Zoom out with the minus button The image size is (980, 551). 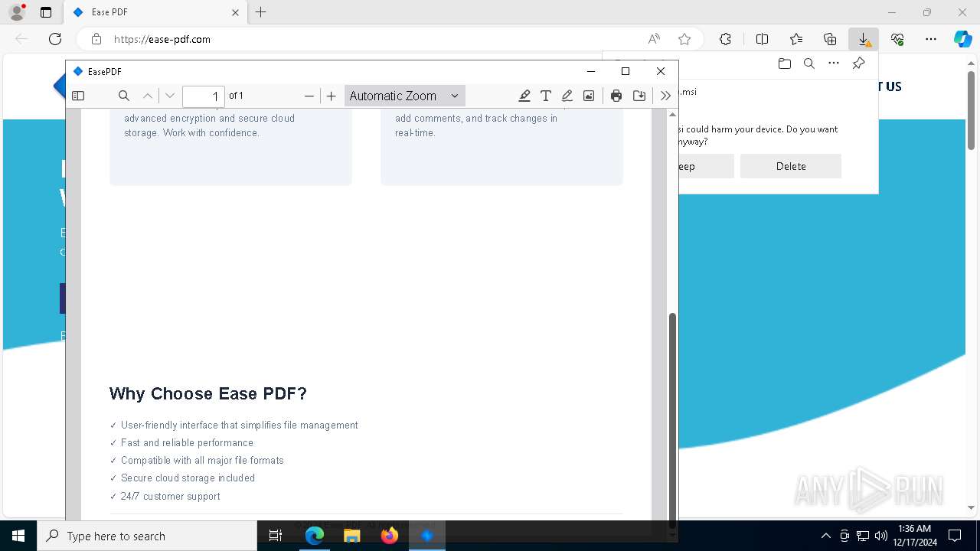[309, 96]
